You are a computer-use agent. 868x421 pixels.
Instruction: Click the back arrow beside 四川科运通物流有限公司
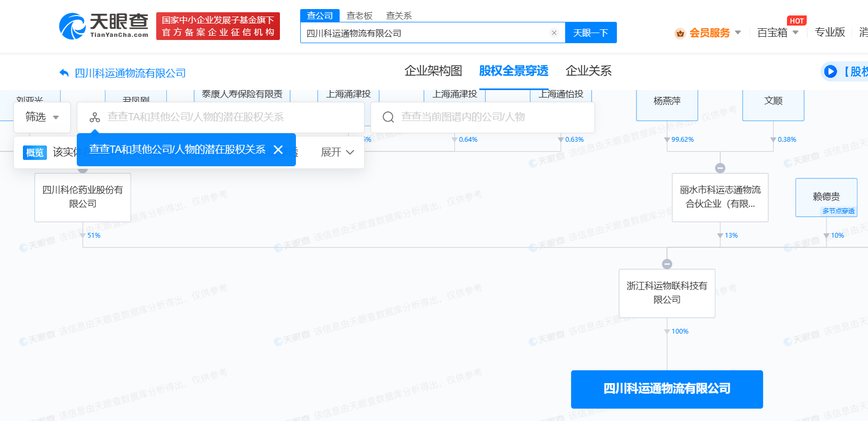(64, 73)
